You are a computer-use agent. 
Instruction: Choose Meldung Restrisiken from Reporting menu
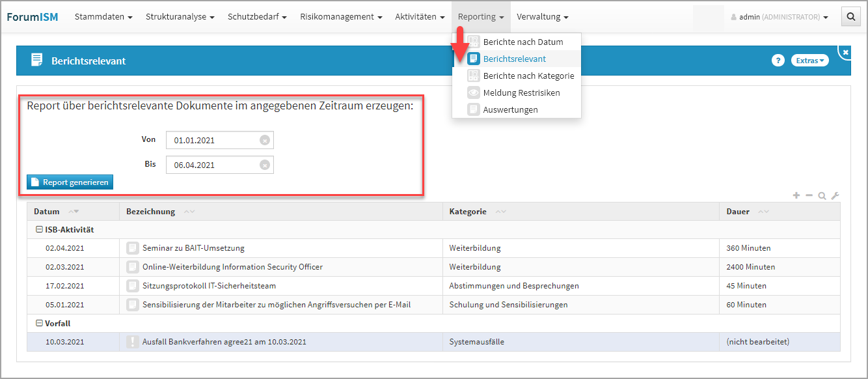(x=521, y=93)
